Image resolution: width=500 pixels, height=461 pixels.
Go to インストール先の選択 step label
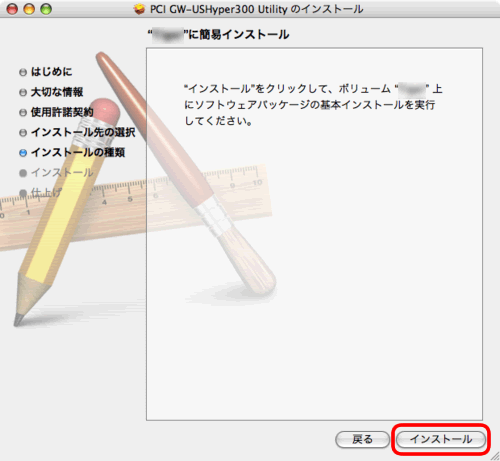(x=83, y=132)
